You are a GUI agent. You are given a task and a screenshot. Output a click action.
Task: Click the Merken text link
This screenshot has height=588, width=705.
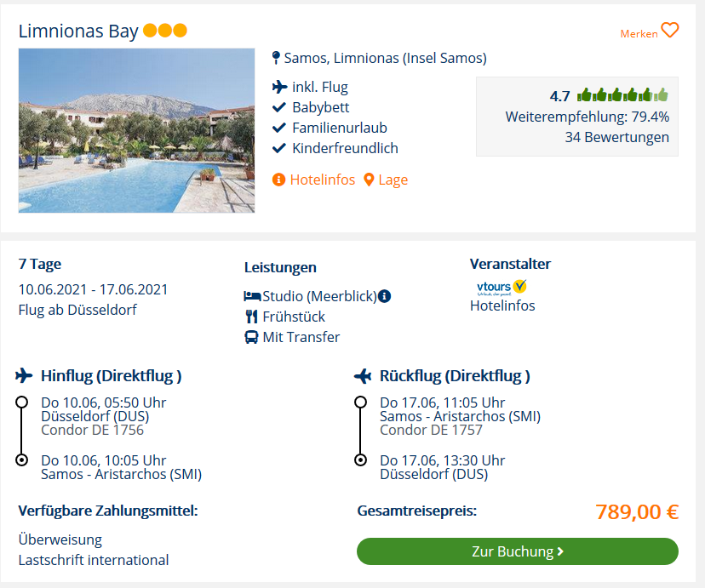[x=639, y=34]
